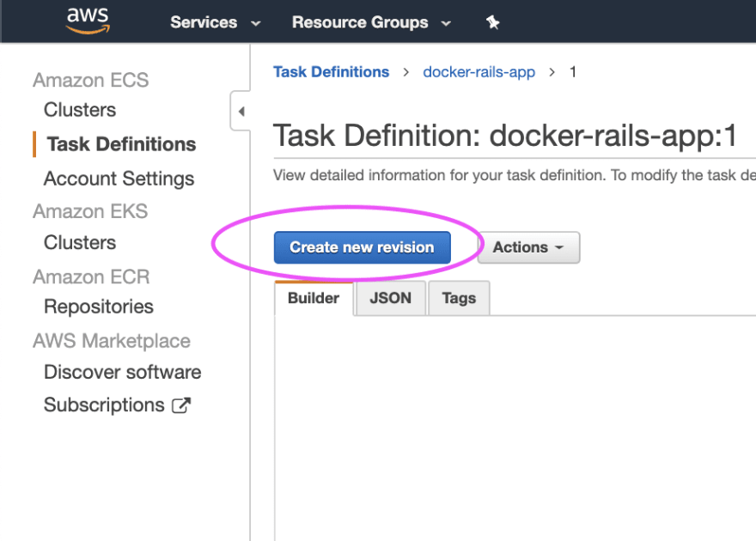Switch to the JSON tab

tap(391, 298)
